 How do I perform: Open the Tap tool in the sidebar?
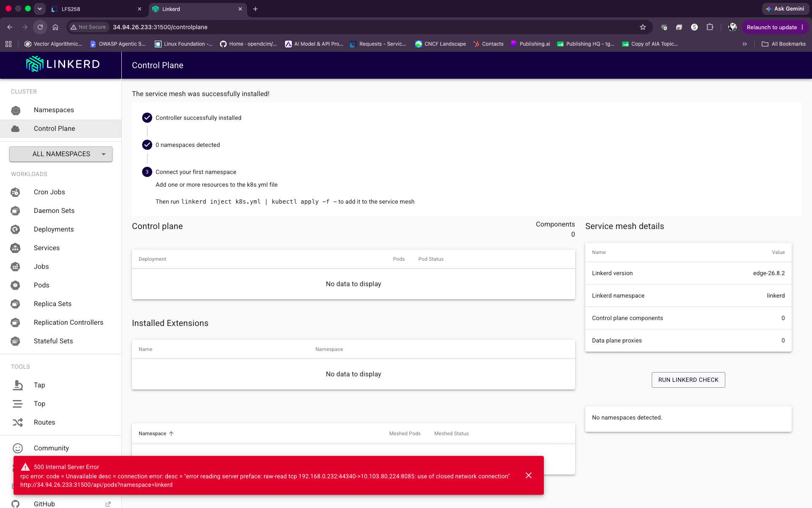[61, 385]
